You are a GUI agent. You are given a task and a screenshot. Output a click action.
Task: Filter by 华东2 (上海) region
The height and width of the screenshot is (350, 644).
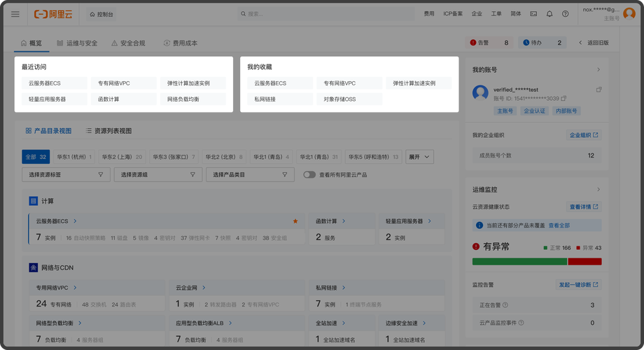pos(122,157)
